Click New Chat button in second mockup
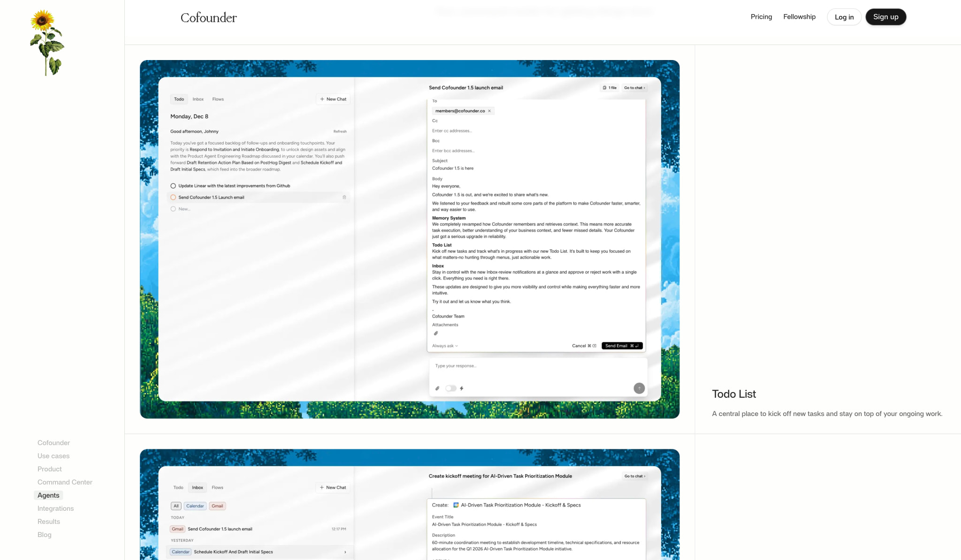This screenshot has height=560, width=961. tap(333, 488)
